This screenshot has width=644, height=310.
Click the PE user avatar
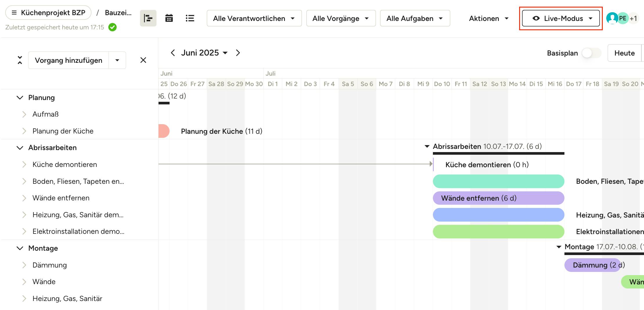pos(623,18)
